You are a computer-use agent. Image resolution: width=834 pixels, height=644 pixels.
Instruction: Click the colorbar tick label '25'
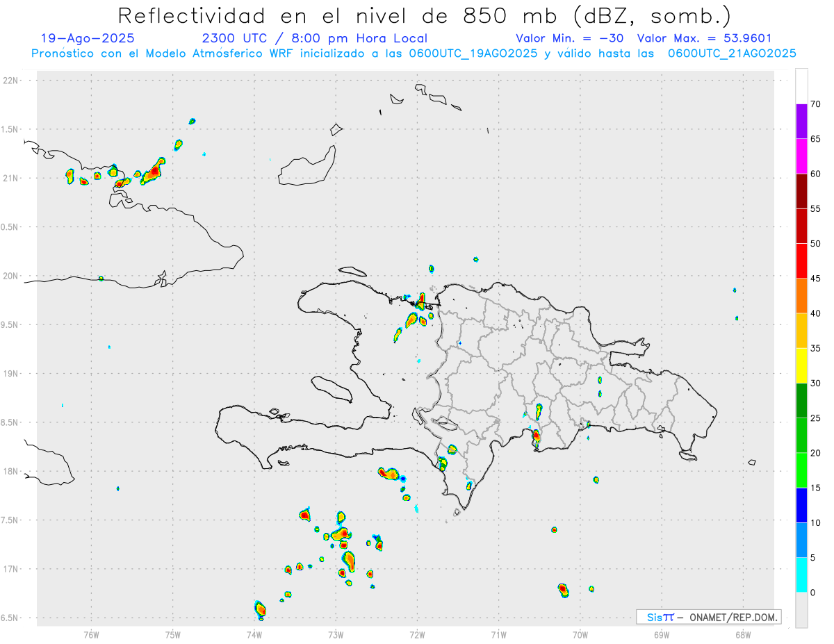tap(816, 418)
